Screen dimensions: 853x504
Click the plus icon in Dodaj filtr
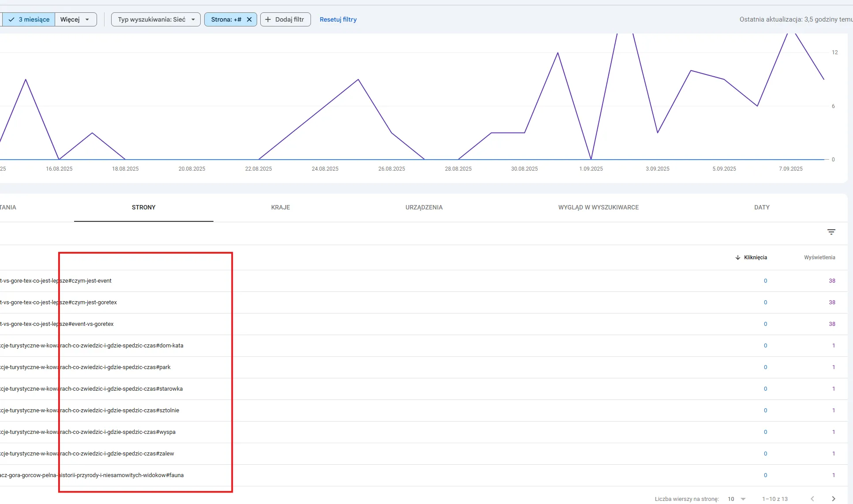(x=268, y=19)
